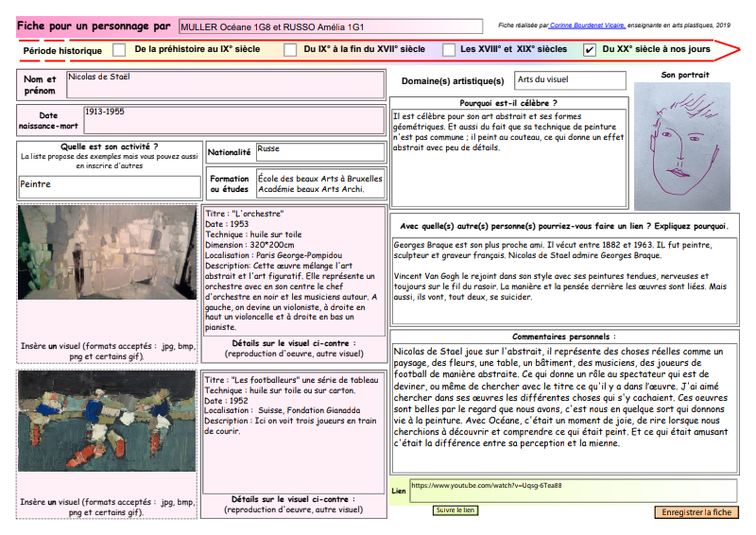This screenshot has width=756, height=535.
Task: Click the 'Arts du visuel' artistic domain field
Action: coord(570,81)
